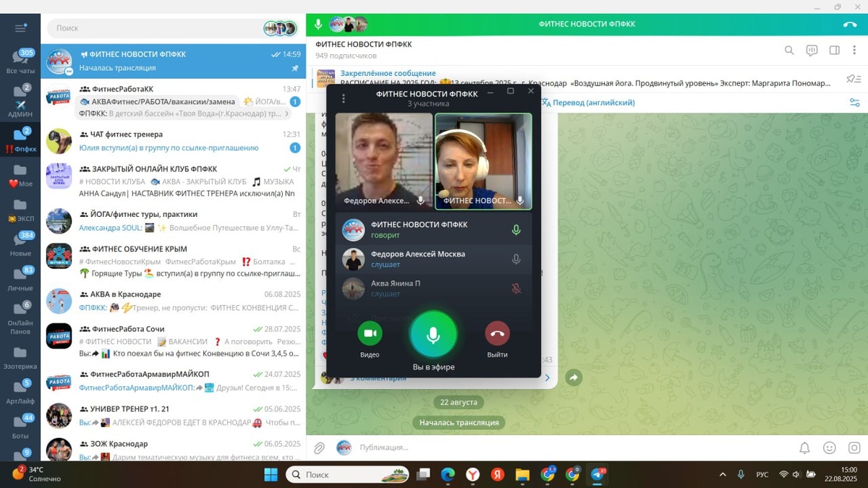Open Yandex Browser 'Y' taskbar icon
868x488 pixels.
pyautogui.click(x=472, y=475)
